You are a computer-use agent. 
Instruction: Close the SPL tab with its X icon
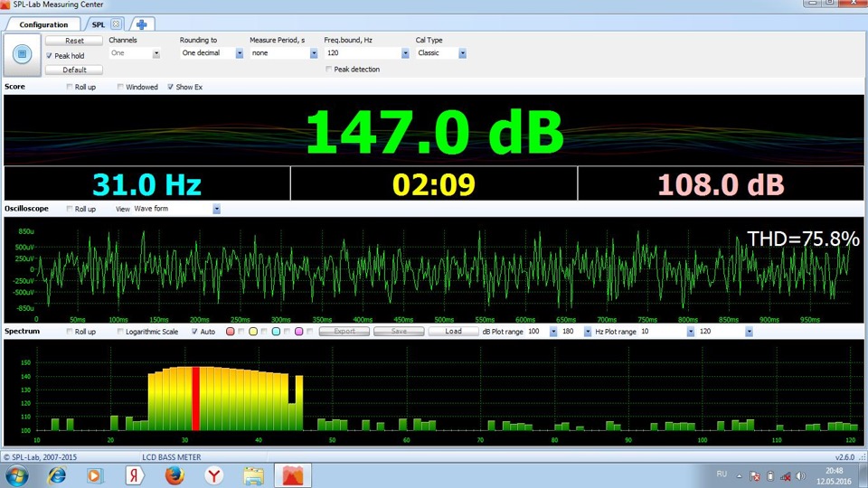point(116,24)
